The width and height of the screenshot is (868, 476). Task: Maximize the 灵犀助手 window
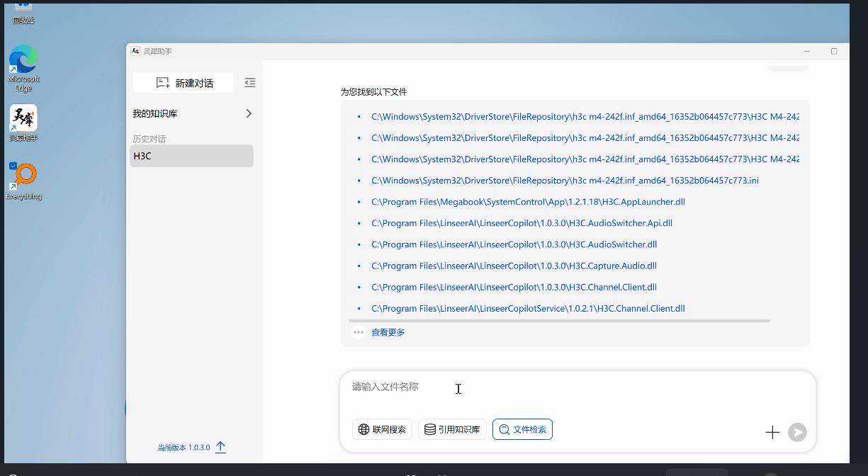(x=834, y=51)
